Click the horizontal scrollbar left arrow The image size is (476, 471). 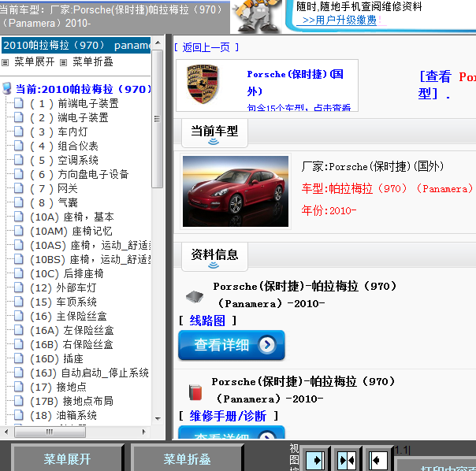[x=6, y=432]
